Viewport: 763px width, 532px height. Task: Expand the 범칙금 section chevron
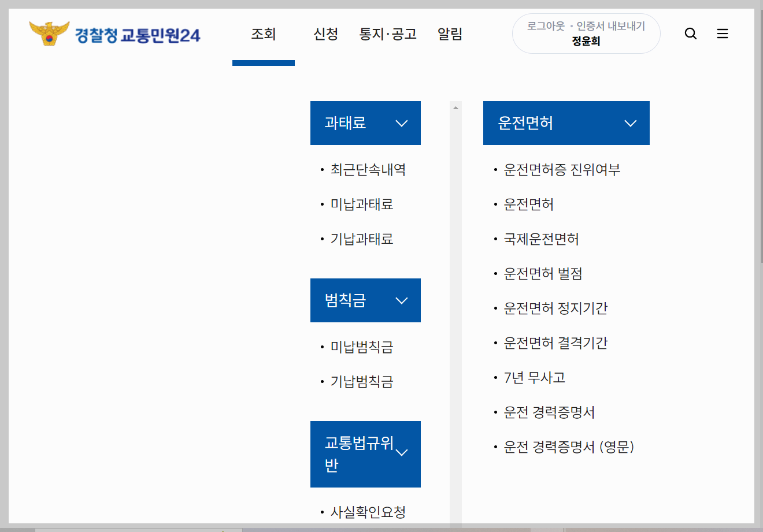click(x=402, y=300)
